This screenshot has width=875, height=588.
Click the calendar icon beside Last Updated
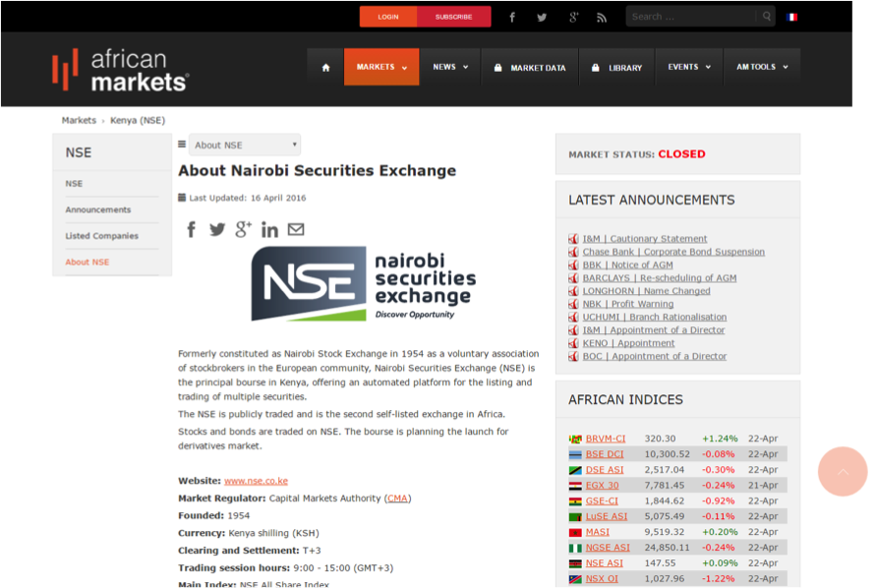pos(182,198)
